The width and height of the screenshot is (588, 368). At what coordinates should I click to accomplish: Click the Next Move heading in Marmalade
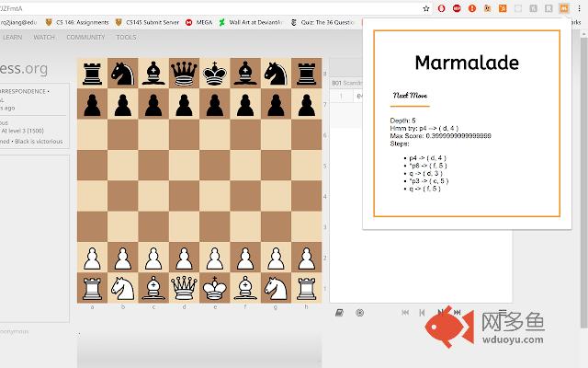point(410,96)
